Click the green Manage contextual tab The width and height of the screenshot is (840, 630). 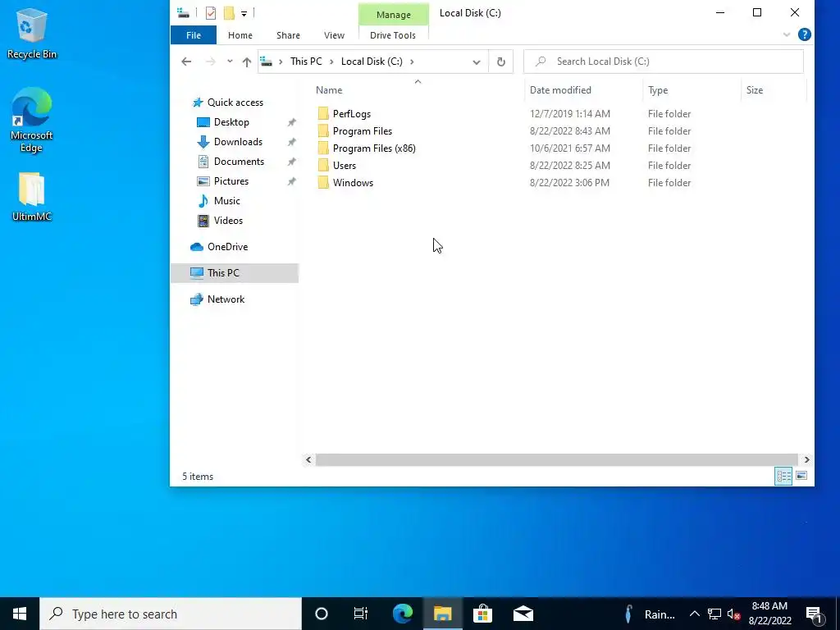click(393, 15)
